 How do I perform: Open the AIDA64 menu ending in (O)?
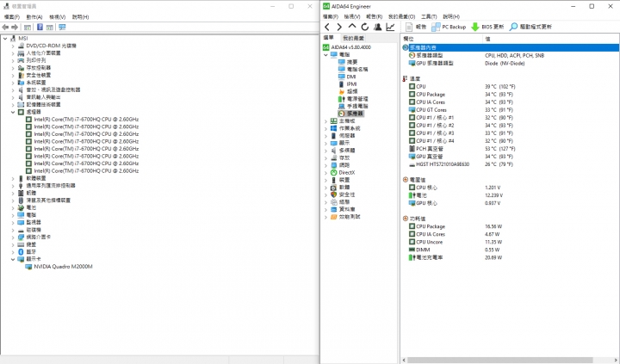(401, 16)
